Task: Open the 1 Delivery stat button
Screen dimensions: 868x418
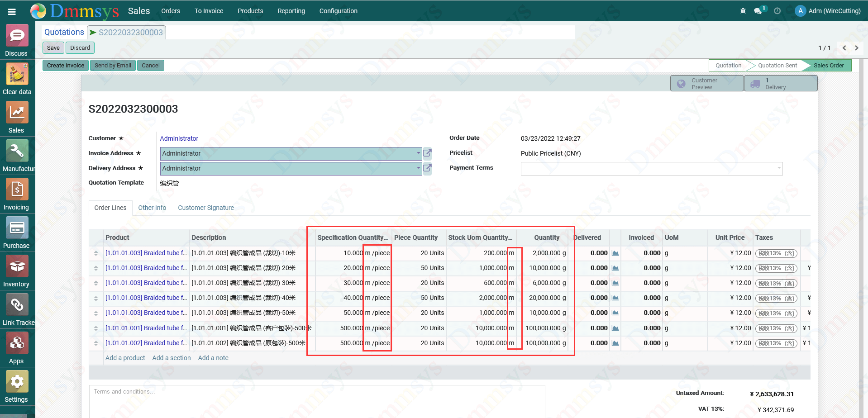Action: 781,84
